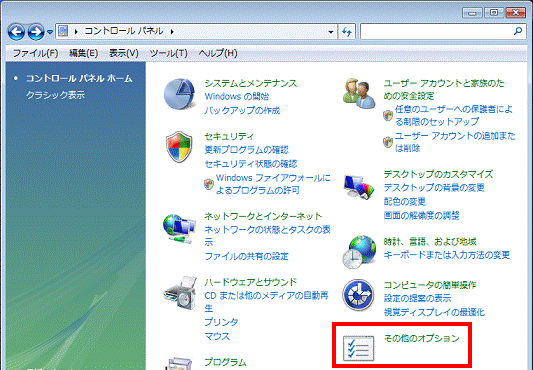Open the 編集(E) menu
Image resolution: width=533 pixels, height=370 pixels.
tap(83, 53)
